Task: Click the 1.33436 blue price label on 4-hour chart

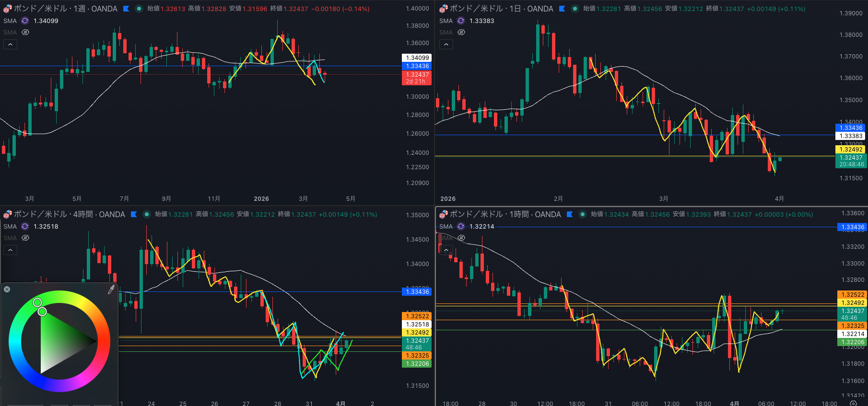Action: point(417,291)
